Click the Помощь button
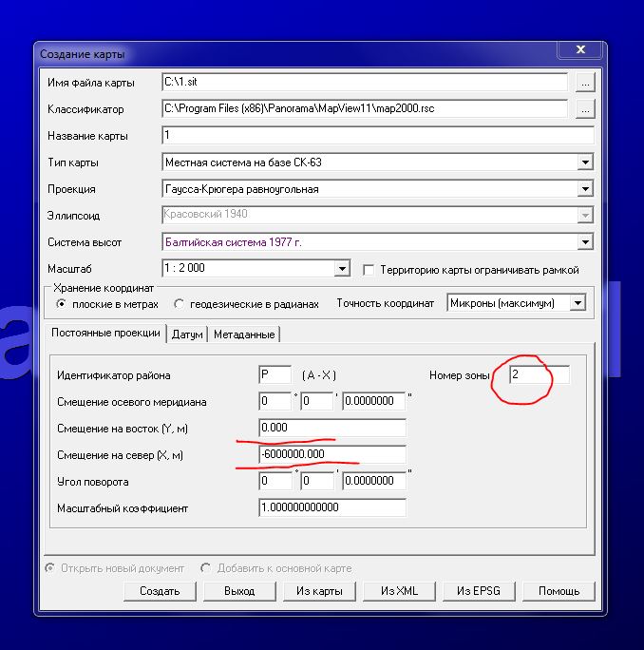The height and width of the screenshot is (650, 644). click(559, 591)
